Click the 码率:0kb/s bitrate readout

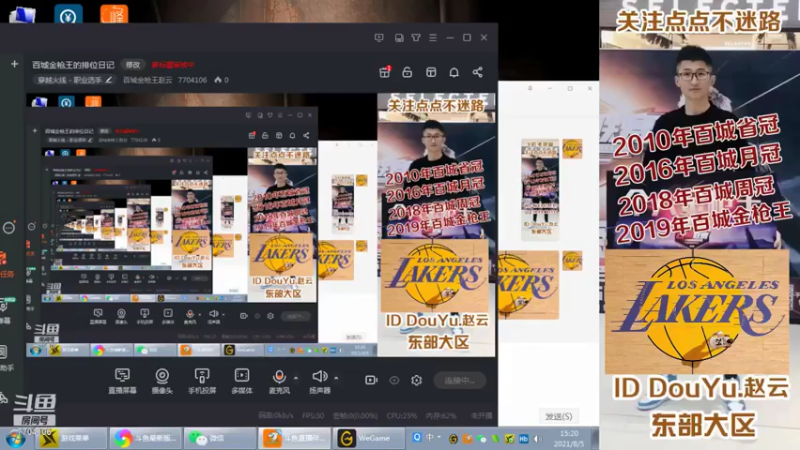click(276, 416)
